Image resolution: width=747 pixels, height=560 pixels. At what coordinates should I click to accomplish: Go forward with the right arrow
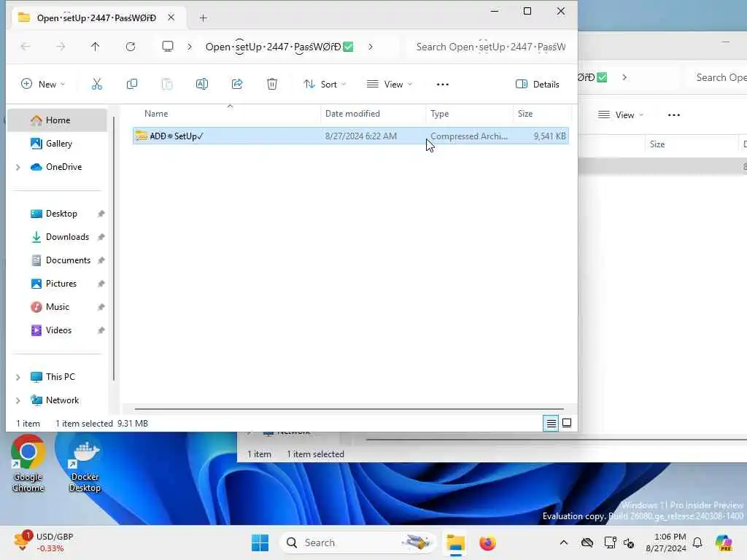tap(61, 47)
